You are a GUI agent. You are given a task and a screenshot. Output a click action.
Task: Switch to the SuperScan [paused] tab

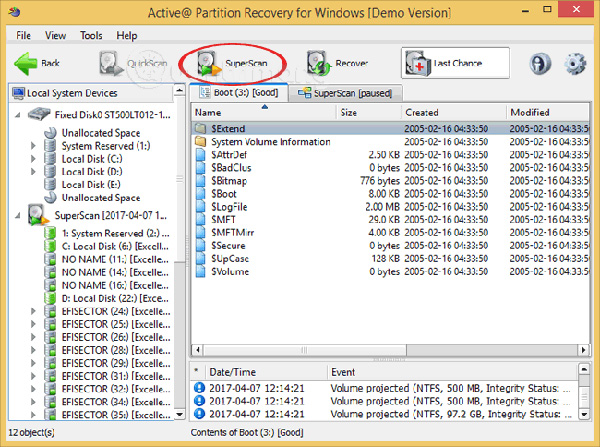348,93
